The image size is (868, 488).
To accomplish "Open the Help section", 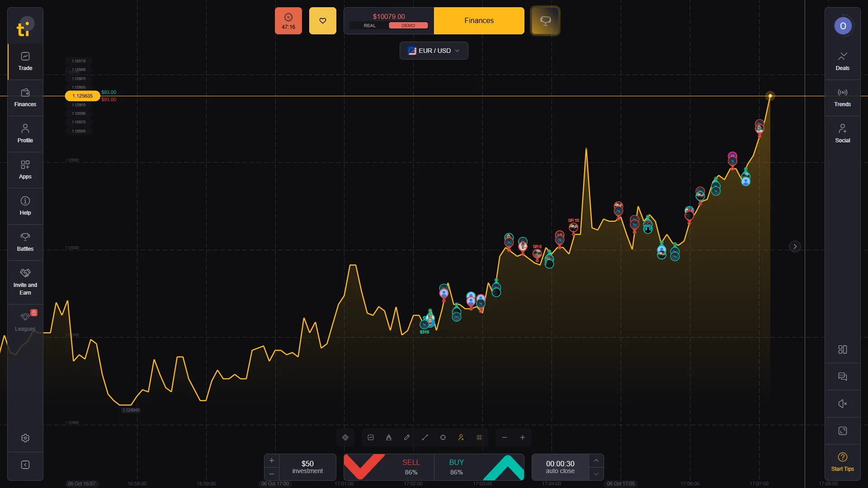I will pos(25,206).
